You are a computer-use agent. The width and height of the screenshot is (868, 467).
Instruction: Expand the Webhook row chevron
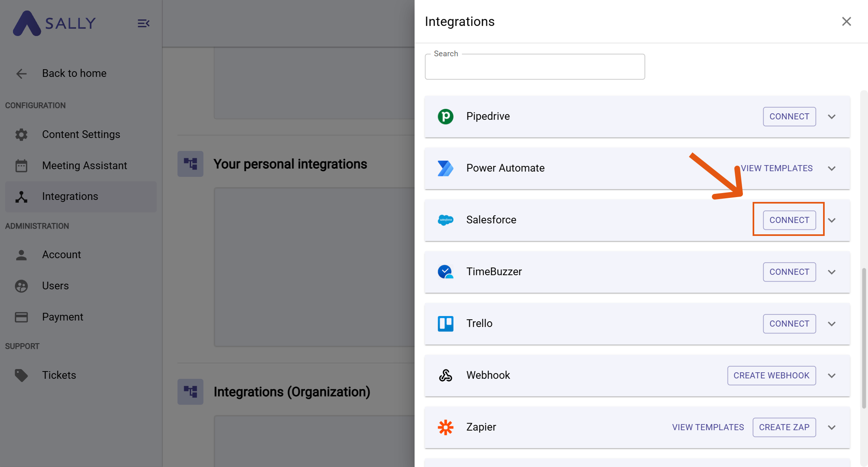tap(832, 376)
